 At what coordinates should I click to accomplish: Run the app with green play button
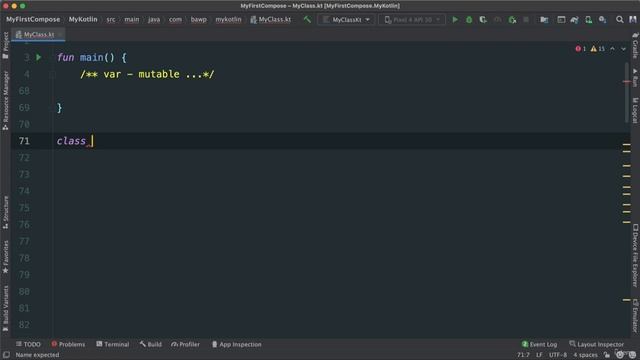point(455,19)
